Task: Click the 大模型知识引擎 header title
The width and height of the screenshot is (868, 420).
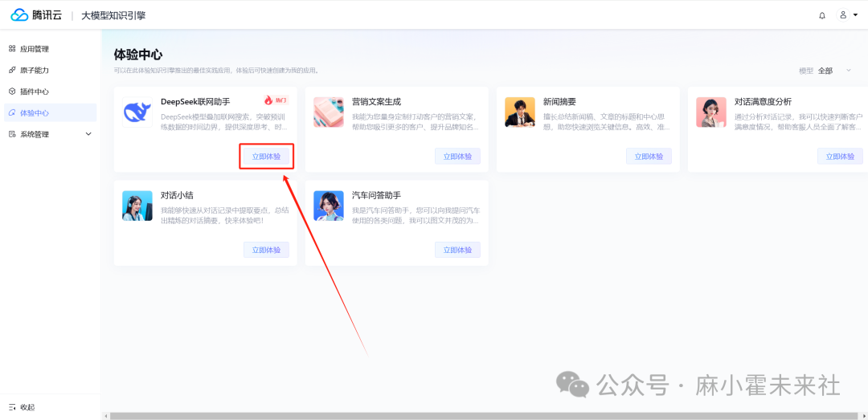Action: point(113,15)
